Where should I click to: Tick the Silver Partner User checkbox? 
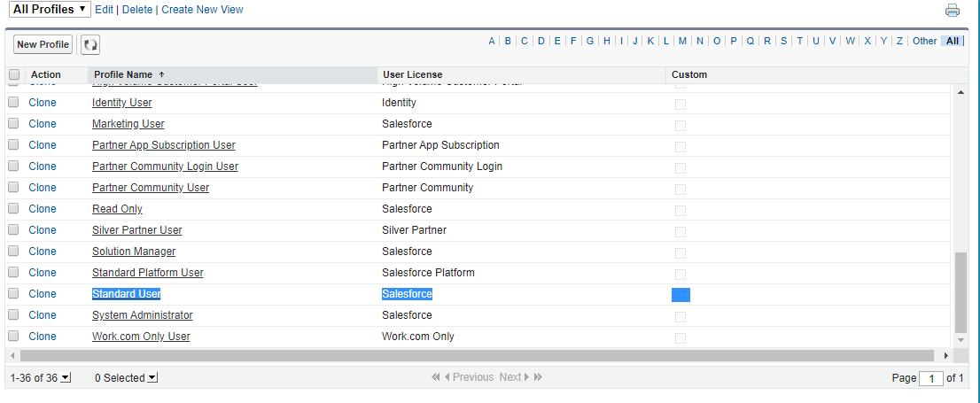pos(13,229)
